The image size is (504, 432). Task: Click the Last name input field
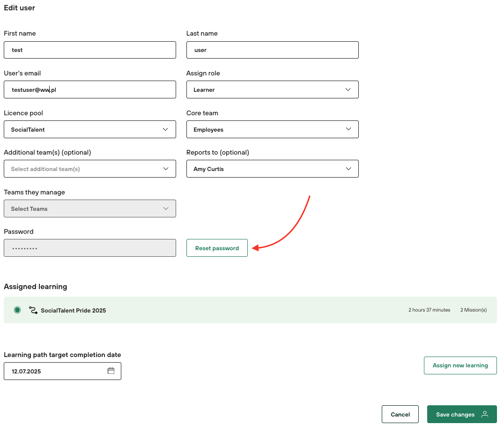pos(272,50)
